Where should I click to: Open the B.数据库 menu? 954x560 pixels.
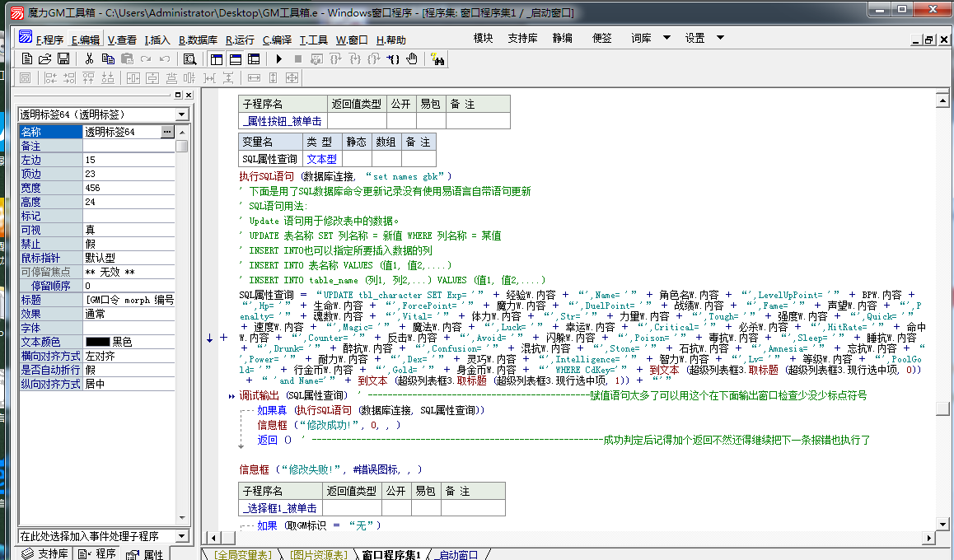(198, 40)
